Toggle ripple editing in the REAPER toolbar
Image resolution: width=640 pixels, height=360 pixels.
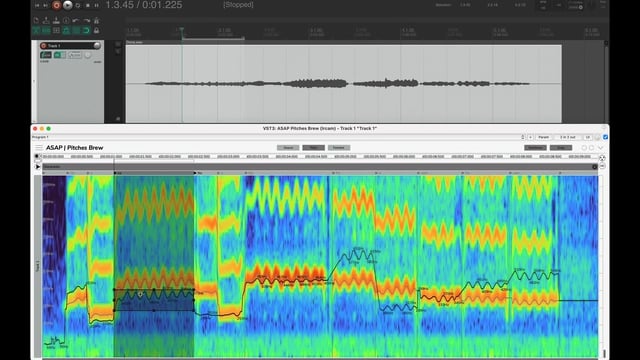56,31
